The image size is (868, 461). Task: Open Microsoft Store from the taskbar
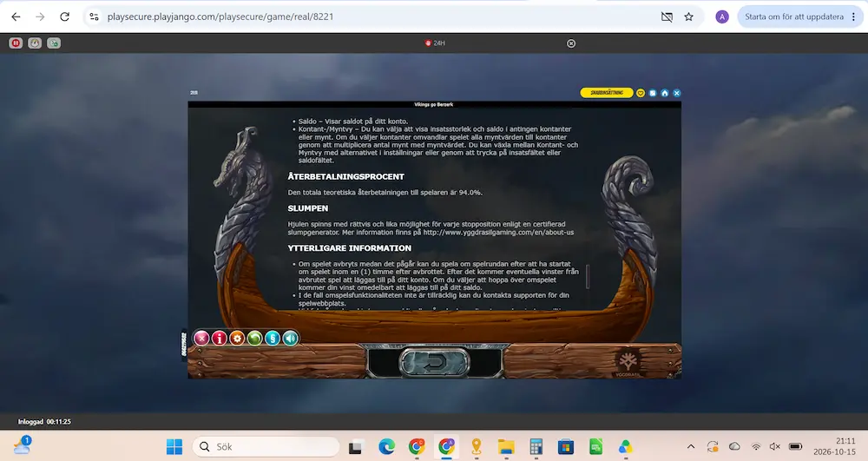[x=566, y=446]
